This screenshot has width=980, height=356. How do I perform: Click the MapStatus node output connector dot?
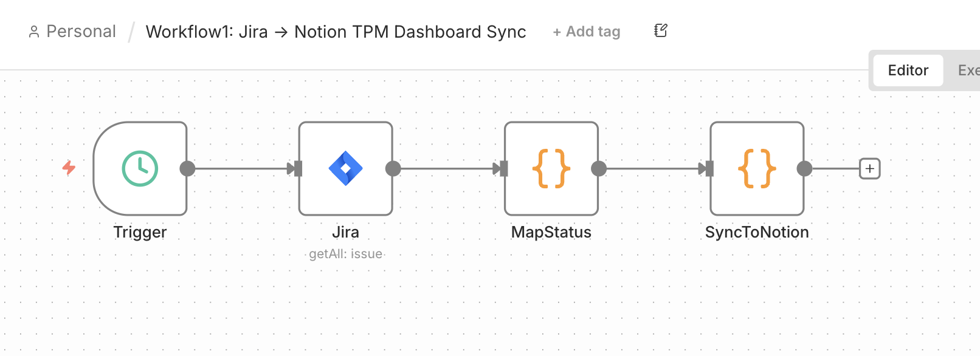(x=599, y=168)
